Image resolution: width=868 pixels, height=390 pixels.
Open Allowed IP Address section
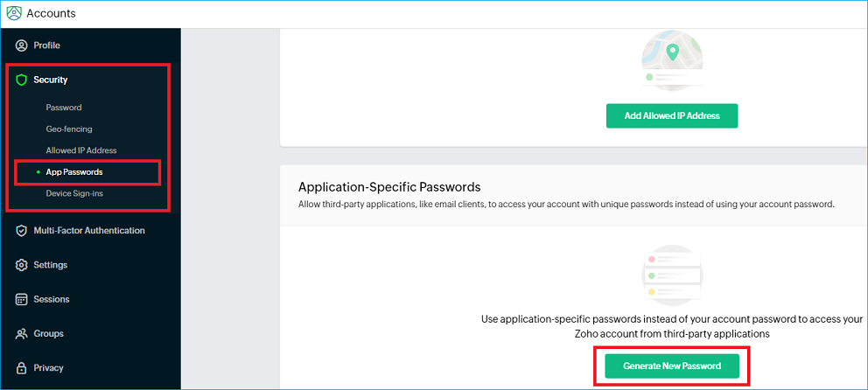coord(81,150)
